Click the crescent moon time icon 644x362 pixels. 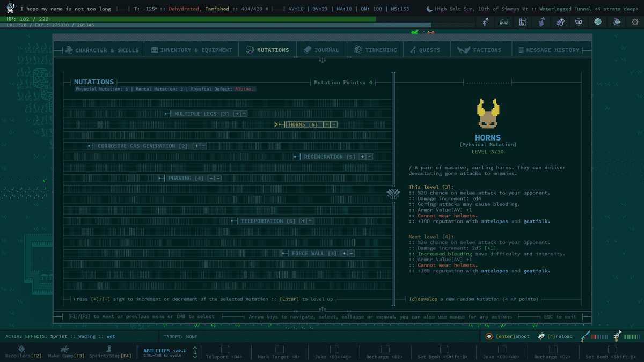coord(429,9)
